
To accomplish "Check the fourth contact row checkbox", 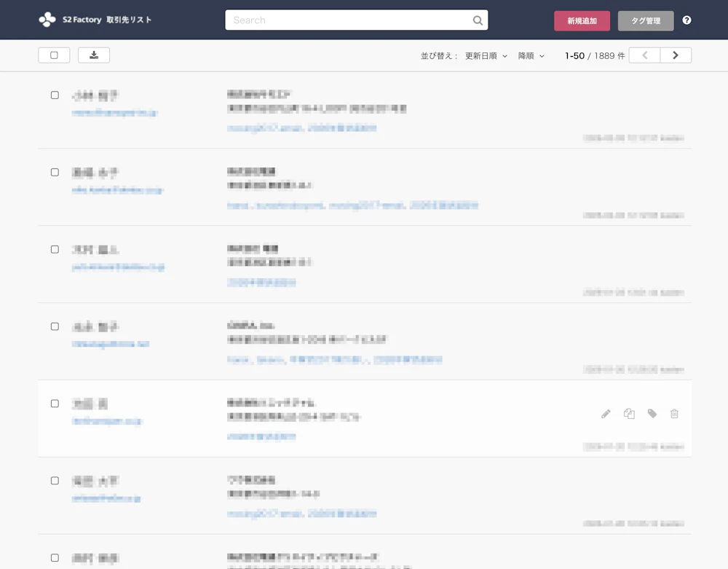I will point(55,326).
